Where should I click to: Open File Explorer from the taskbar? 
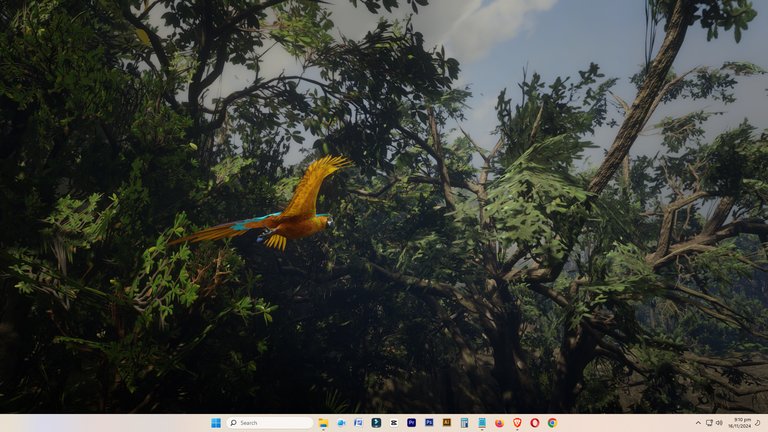[x=323, y=423]
